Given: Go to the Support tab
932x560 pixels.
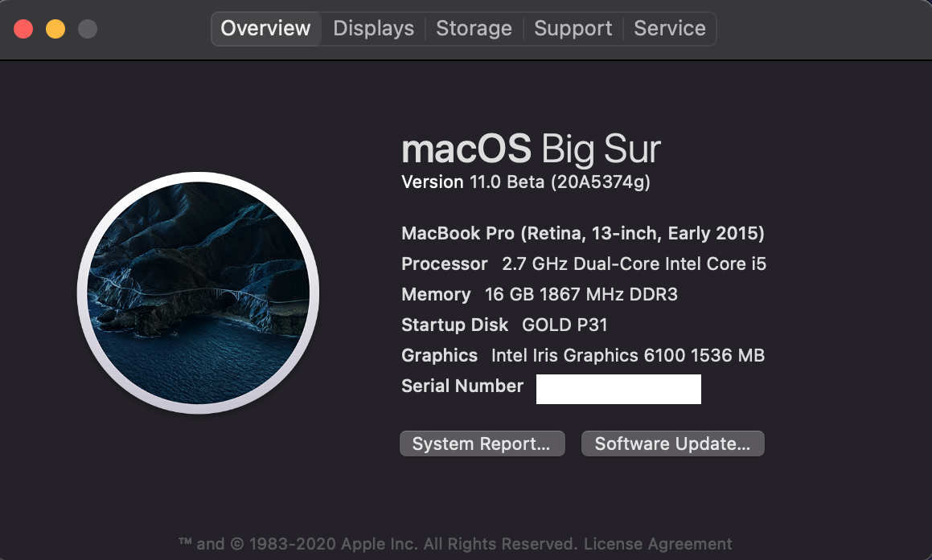Looking at the screenshot, I should [x=573, y=28].
